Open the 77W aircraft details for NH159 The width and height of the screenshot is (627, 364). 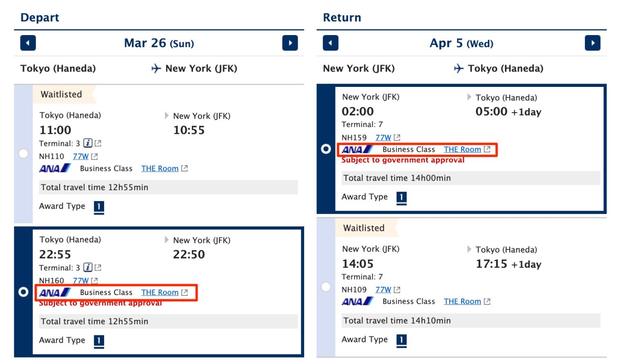tap(382, 138)
